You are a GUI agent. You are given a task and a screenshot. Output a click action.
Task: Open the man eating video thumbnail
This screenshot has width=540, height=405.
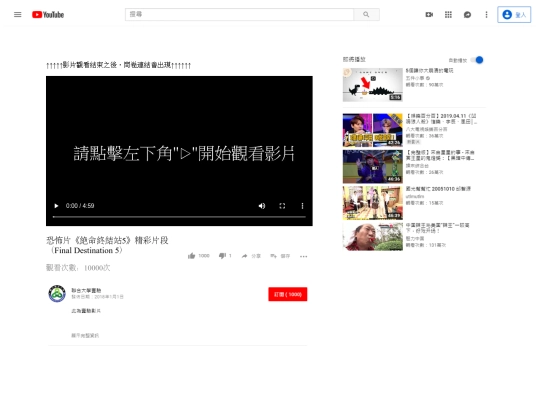[373, 237]
